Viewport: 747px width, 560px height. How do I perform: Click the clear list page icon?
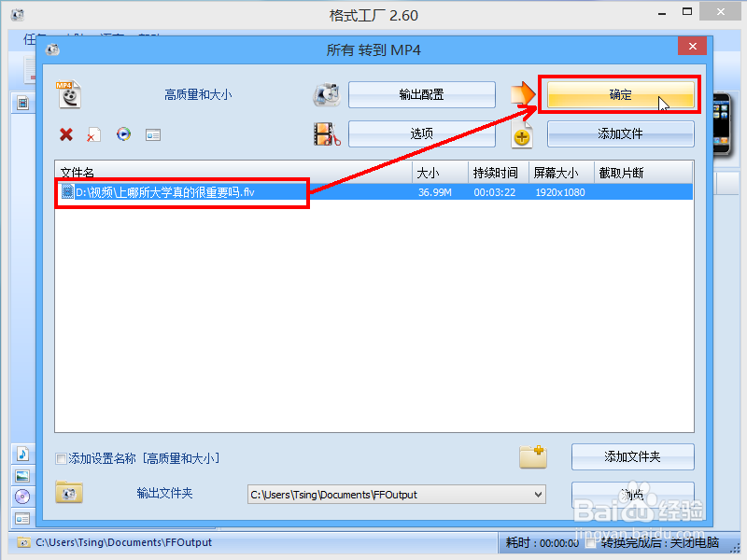point(94,135)
